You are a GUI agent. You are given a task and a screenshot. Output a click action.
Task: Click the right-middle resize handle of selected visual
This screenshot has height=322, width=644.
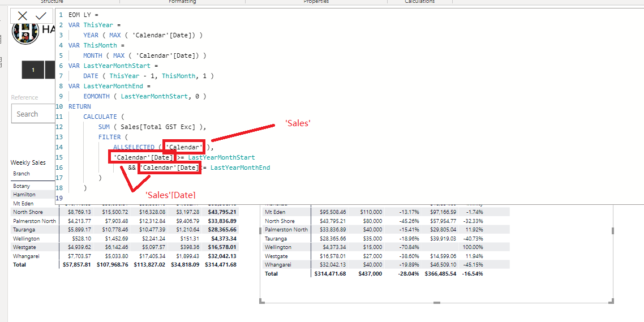coord(613,231)
